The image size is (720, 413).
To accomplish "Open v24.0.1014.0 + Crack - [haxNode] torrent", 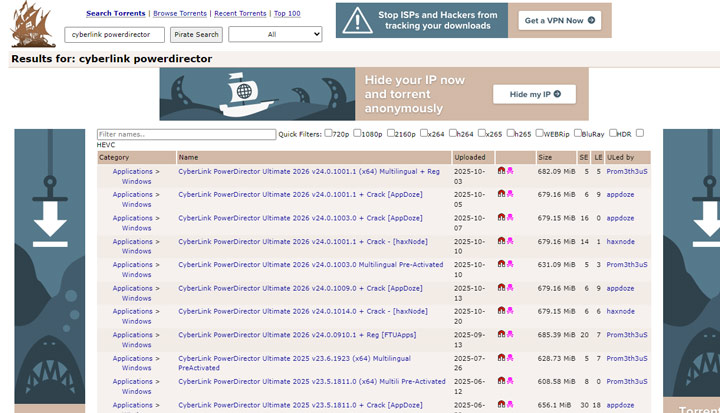I will click(303, 311).
